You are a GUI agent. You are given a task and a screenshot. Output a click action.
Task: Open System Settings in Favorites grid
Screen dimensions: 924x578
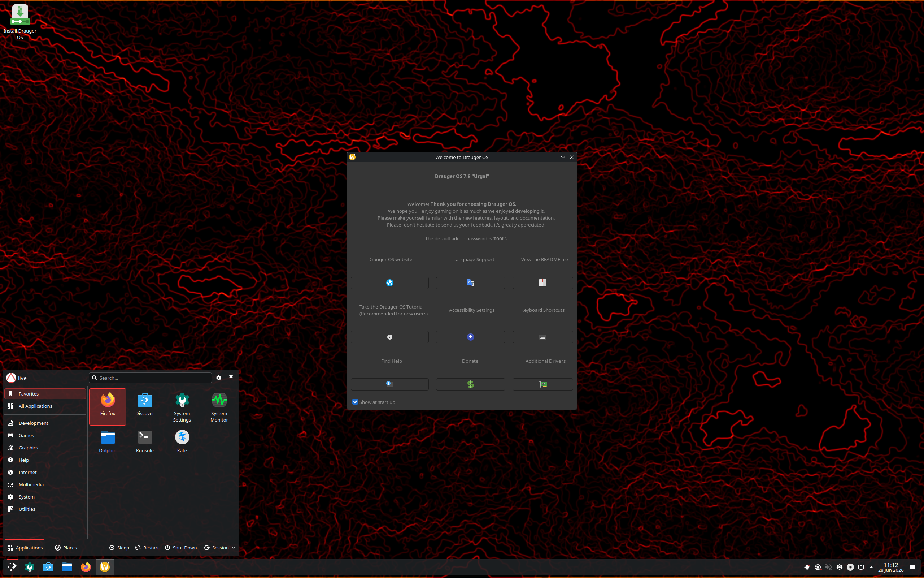click(x=182, y=406)
